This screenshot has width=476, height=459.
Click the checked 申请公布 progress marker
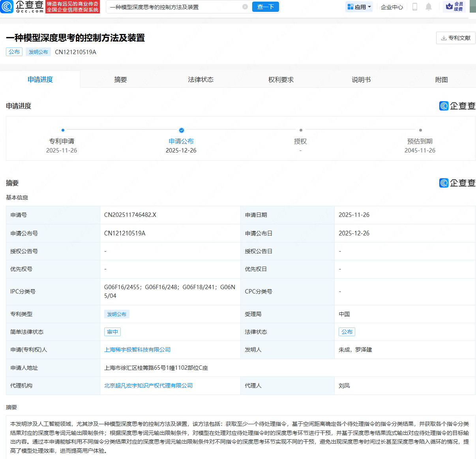(182, 130)
